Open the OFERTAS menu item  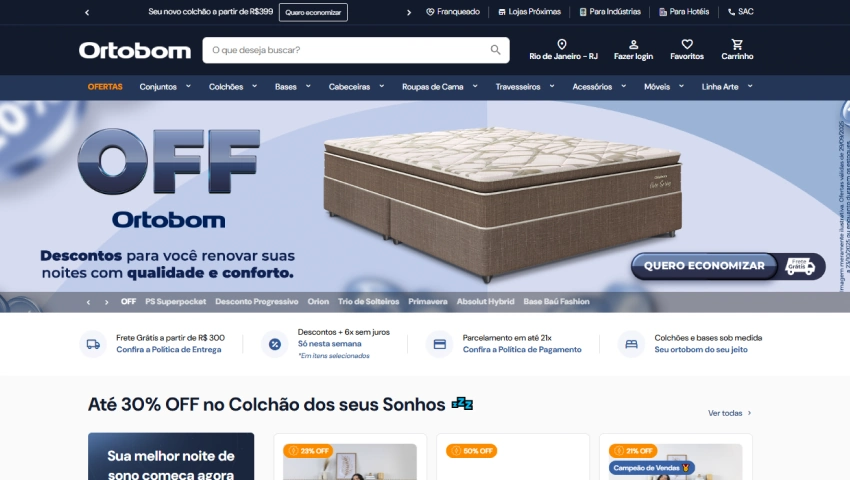click(105, 87)
